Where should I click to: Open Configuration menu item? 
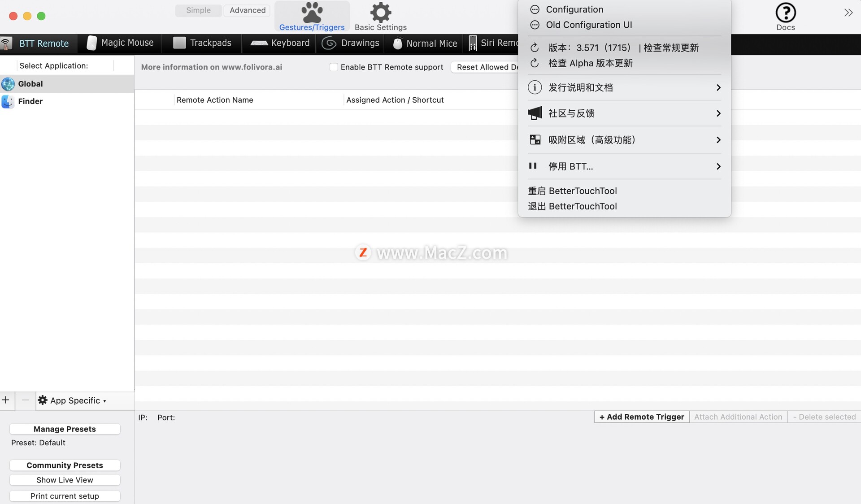624,9
